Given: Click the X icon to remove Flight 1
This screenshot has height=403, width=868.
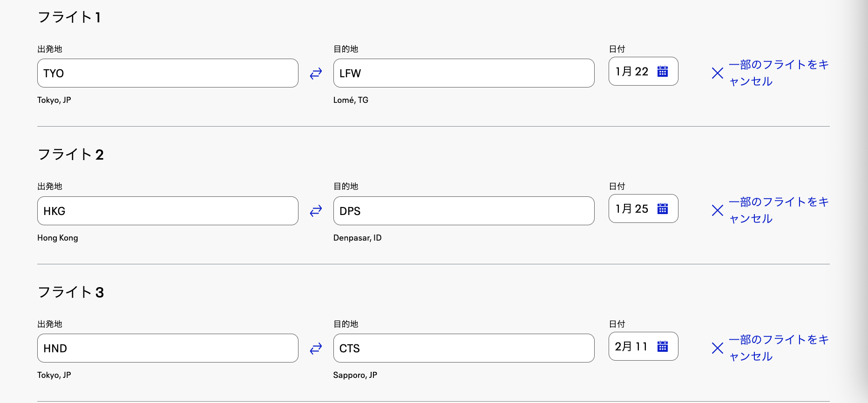Looking at the screenshot, I should [x=717, y=73].
